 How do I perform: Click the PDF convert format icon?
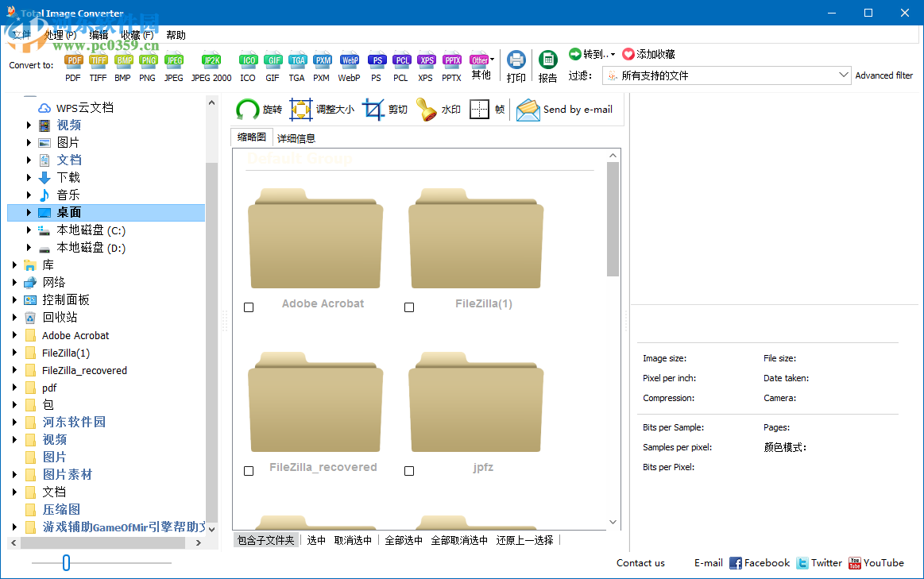click(x=73, y=61)
